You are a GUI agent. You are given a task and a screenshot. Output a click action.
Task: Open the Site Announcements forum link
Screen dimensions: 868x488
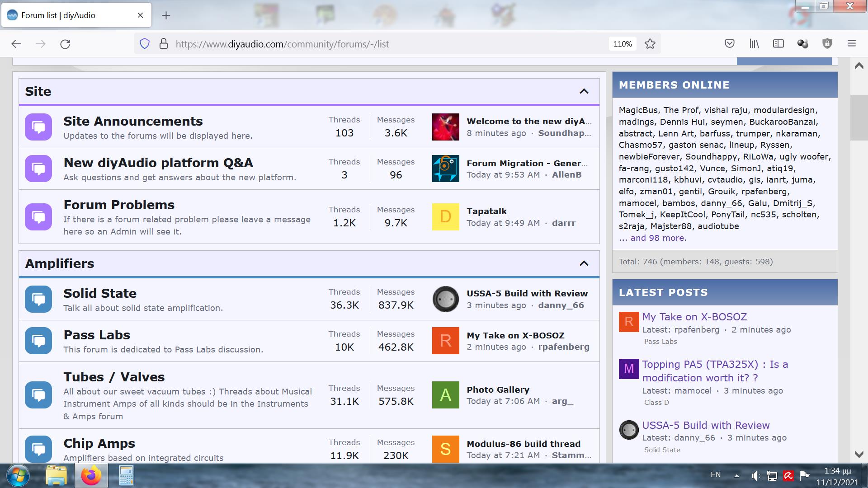pyautogui.click(x=133, y=121)
